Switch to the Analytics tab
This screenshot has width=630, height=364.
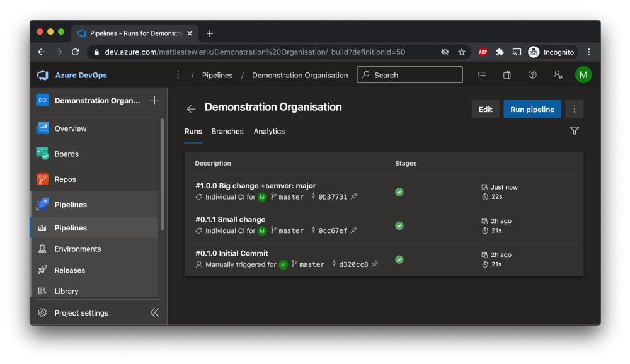269,132
